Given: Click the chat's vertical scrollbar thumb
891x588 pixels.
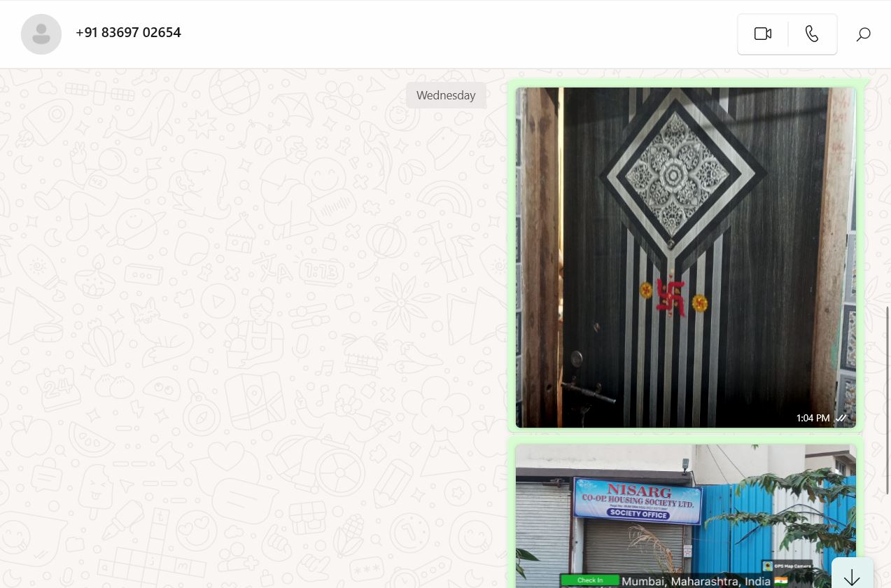Looking at the screenshot, I should [888, 399].
